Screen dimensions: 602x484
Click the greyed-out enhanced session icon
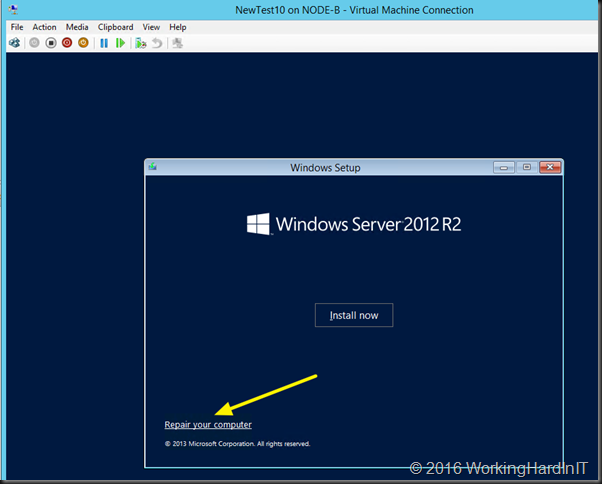click(x=177, y=43)
